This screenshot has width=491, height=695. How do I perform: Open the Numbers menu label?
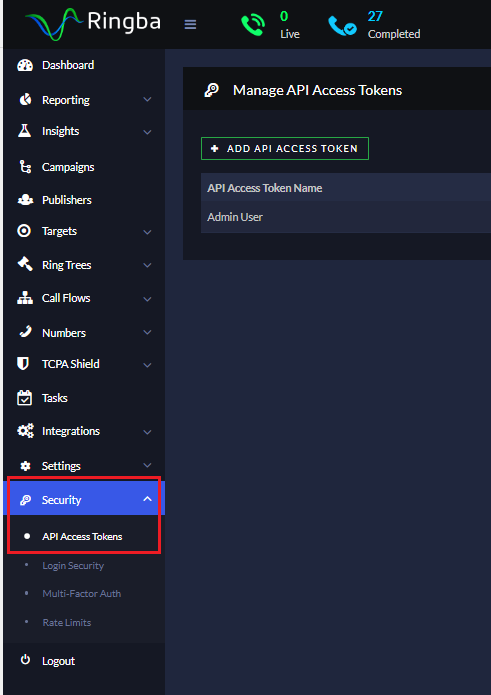click(64, 333)
